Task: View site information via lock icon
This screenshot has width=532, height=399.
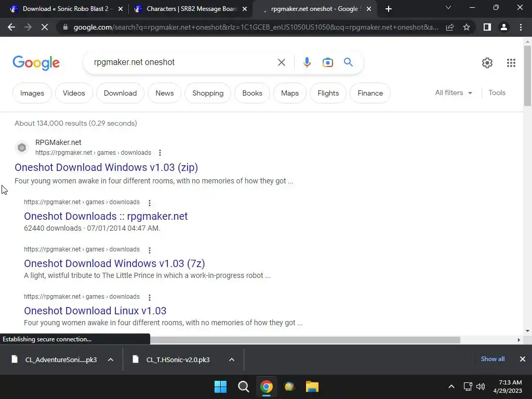Action: click(65, 27)
